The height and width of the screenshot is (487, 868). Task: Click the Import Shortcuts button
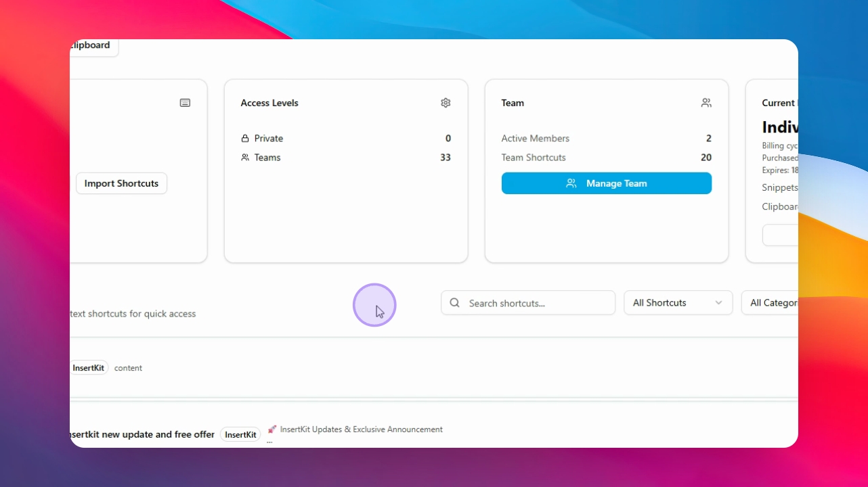click(x=121, y=183)
